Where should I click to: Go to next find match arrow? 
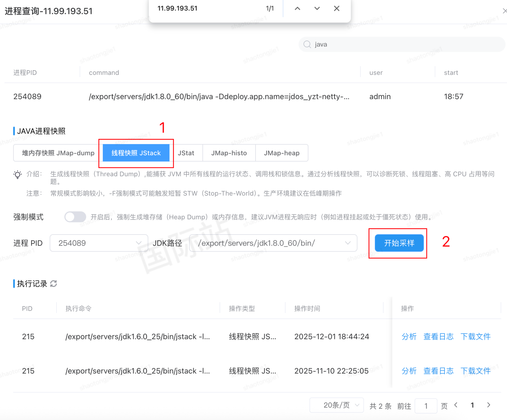317,9
